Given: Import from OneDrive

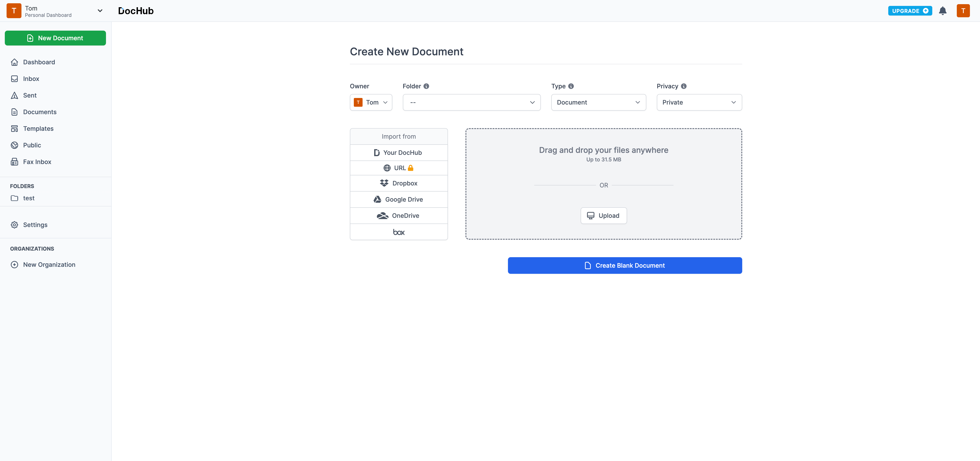Looking at the screenshot, I should [398, 215].
